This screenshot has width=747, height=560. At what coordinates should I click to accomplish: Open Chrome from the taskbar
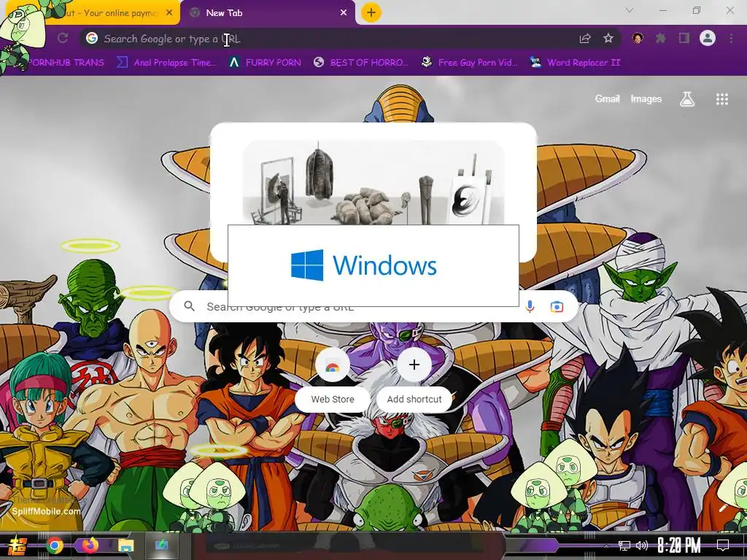coord(55,545)
